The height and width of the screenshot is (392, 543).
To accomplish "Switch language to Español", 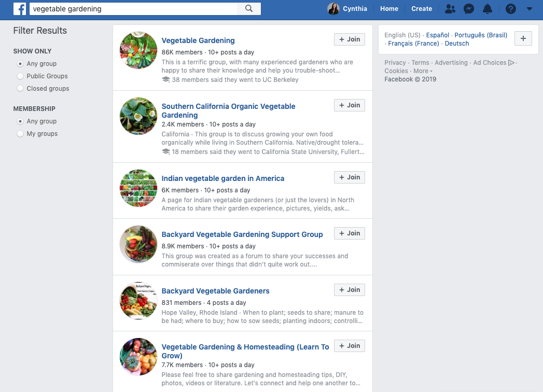I will click(437, 35).
